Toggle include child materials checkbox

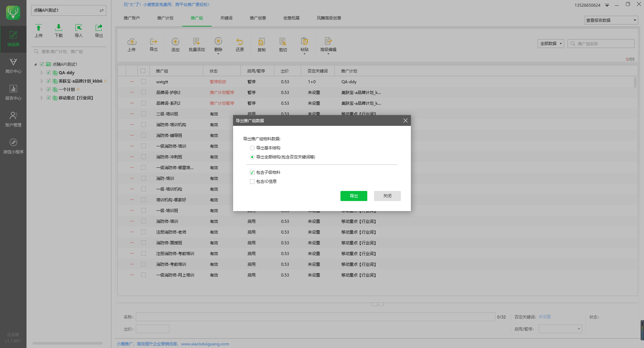252,172
